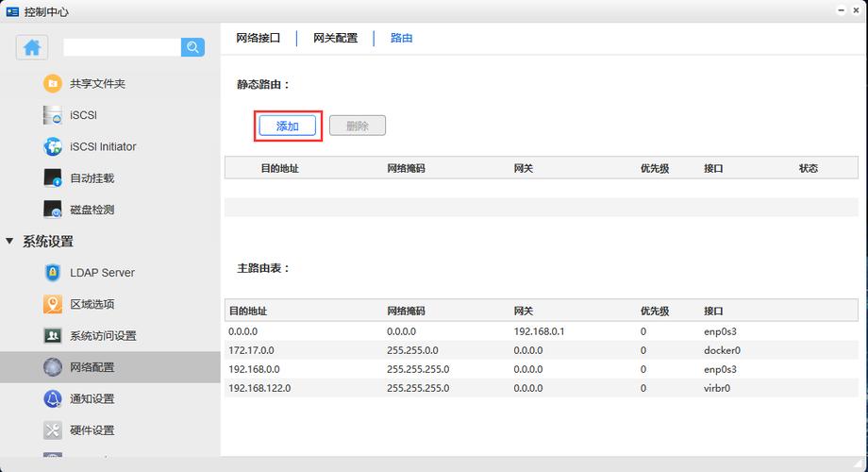Click the 通知设置 bell icon
This screenshot has width=868, height=472.
point(53,399)
